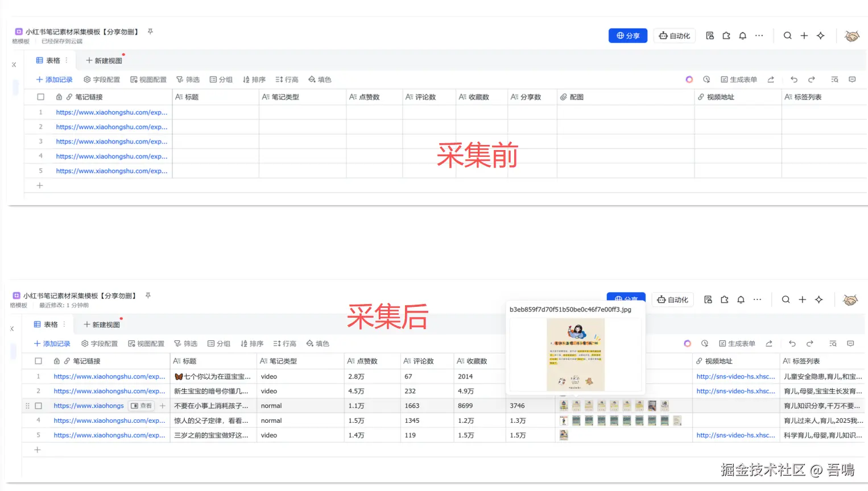Screen dimensions: 868x491
Task: Click the puzzle-piece plugin icon in 采集后 view
Action: 725,299
